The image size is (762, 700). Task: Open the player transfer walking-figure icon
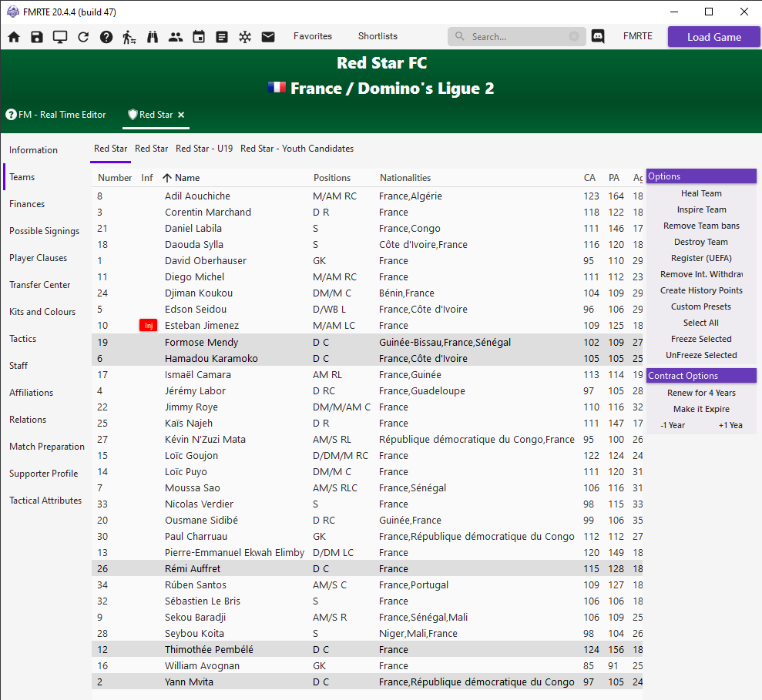pyautogui.click(x=129, y=37)
